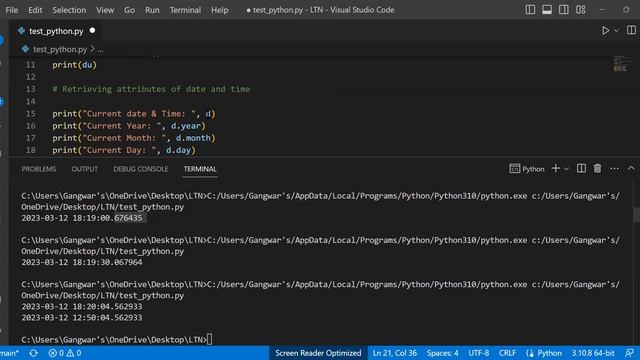Click terminal output '2023-03-12 18:19:00.676435'

click(82, 218)
